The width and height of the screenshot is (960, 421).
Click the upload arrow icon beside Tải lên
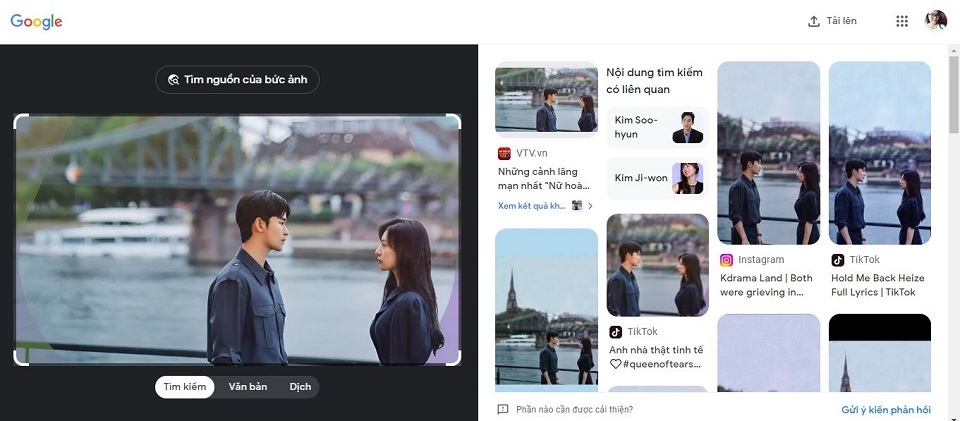(814, 21)
